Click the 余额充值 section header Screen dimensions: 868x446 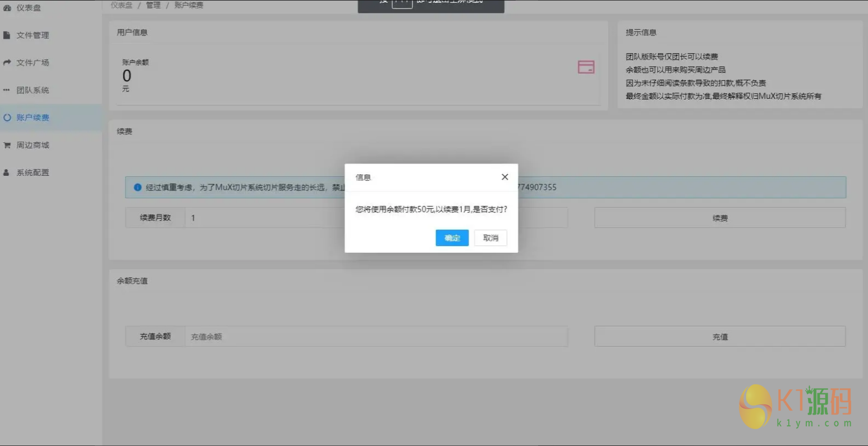[x=132, y=281]
